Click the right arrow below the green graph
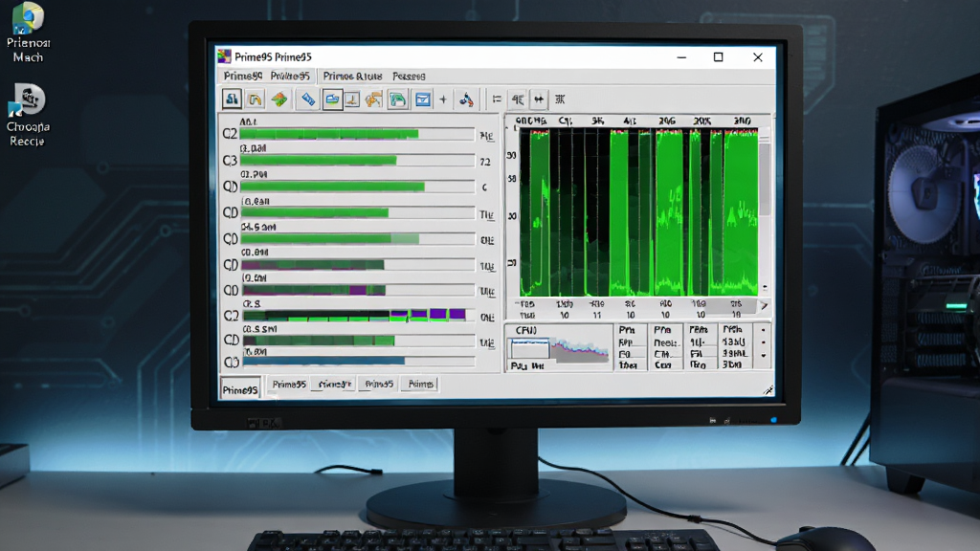This screenshot has height=551, width=980. point(763,306)
